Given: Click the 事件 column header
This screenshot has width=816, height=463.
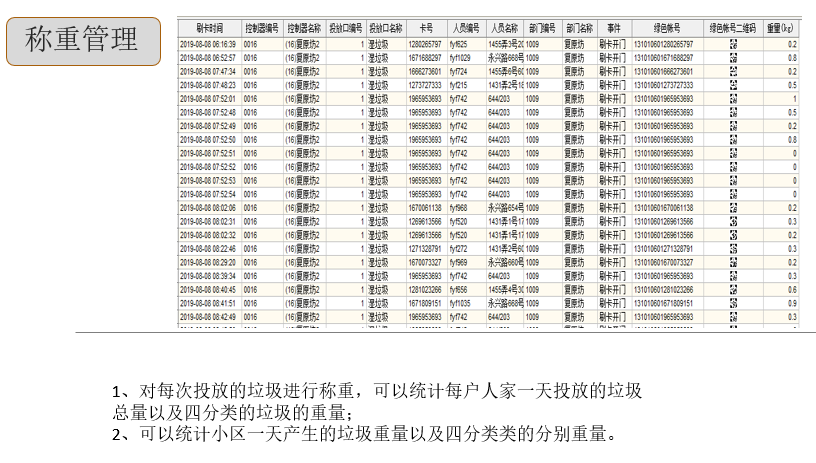Looking at the screenshot, I should tap(614, 28).
